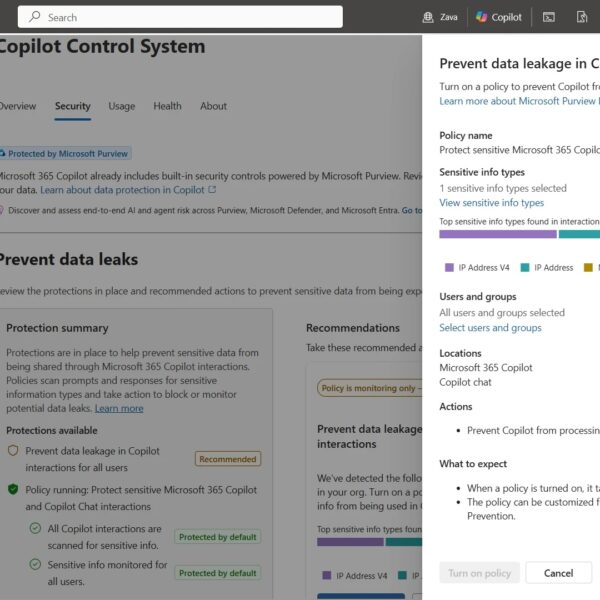This screenshot has width=600, height=600.
Task: Click checkmark icon beside All Copilot interactions
Action: click(35, 528)
